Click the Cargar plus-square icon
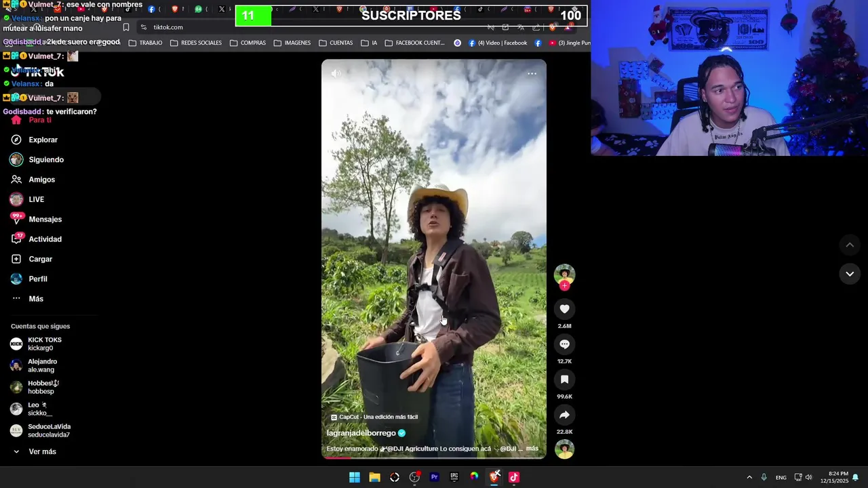 (x=16, y=259)
